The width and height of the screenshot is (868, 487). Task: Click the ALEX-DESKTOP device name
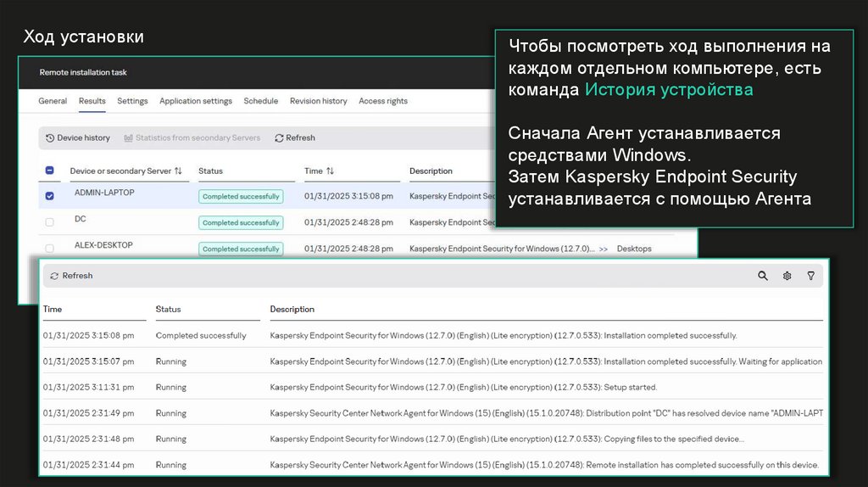pyautogui.click(x=103, y=245)
